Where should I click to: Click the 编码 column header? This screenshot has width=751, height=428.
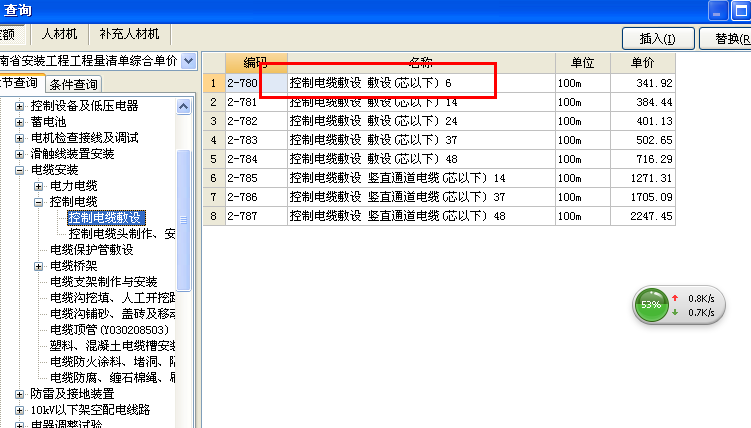pos(256,63)
